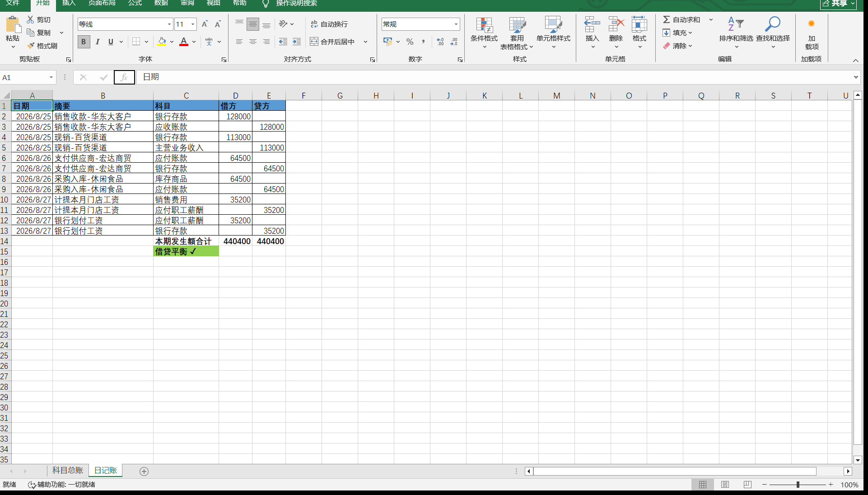
Task: Click the Borders icon
Action: [136, 42]
